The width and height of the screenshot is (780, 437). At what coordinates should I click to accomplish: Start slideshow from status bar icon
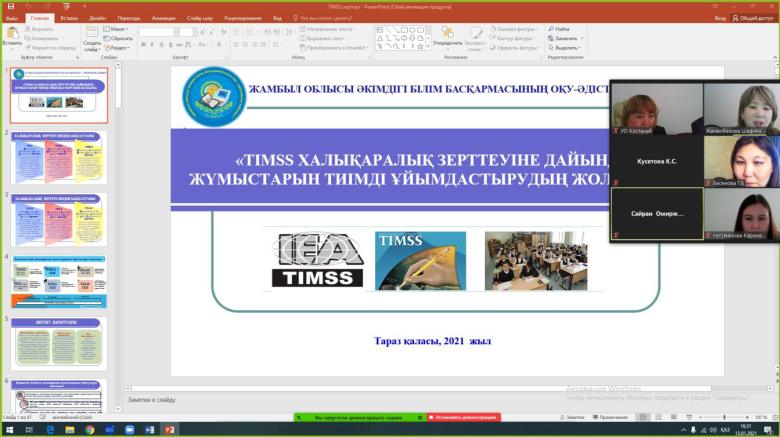click(x=689, y=417)
